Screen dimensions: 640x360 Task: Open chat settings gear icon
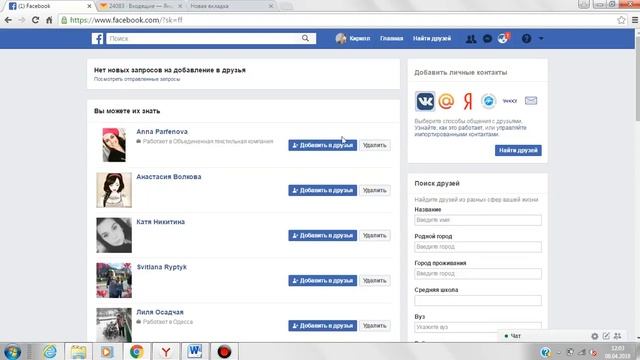[595, 336]
